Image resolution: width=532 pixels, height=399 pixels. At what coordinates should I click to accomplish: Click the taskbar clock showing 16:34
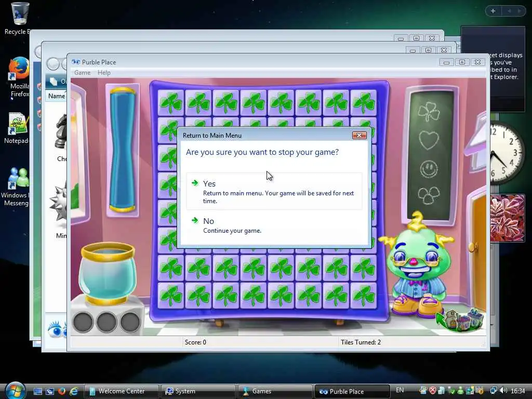[x=518, y=391]
